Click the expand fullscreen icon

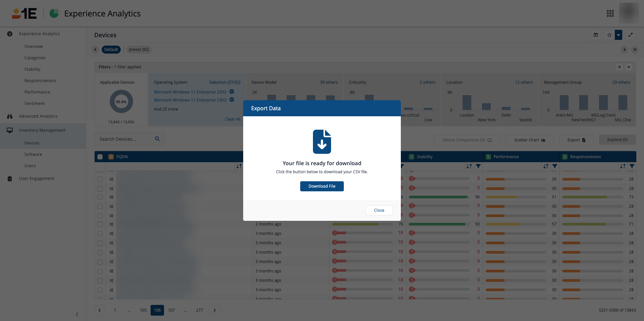click(x=631, y=35)
